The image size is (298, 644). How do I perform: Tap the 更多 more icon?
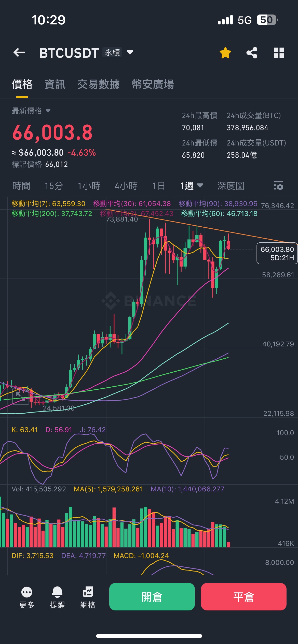(x=27, y=597)
